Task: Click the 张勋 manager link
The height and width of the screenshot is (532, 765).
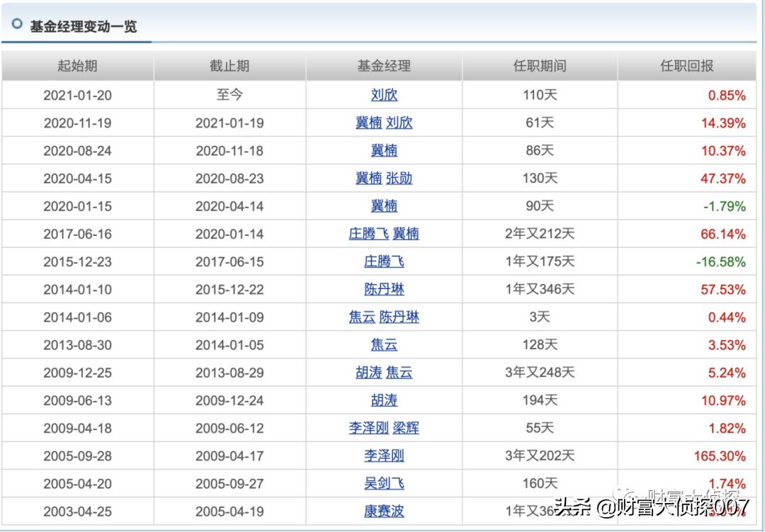Action: (x=401, y=179)
